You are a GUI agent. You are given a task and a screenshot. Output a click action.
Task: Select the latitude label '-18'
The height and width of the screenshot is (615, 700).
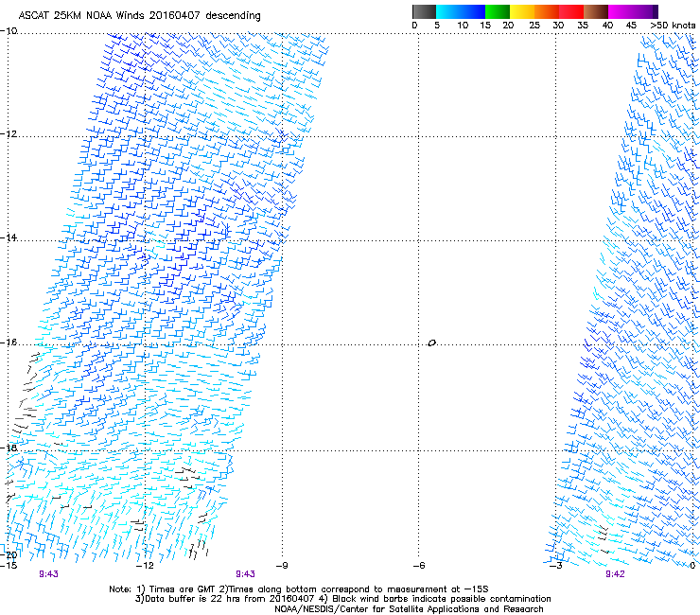[x=9, y=448]
